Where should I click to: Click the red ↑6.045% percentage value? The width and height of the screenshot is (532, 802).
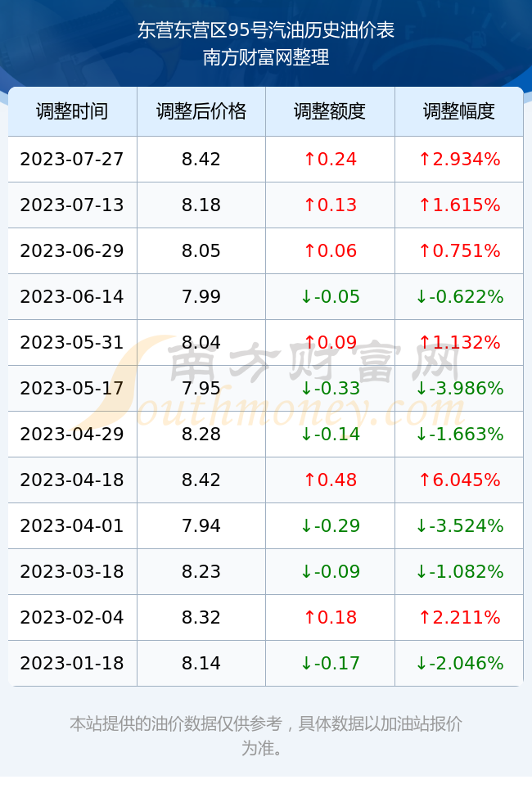(x=459, y=480)
